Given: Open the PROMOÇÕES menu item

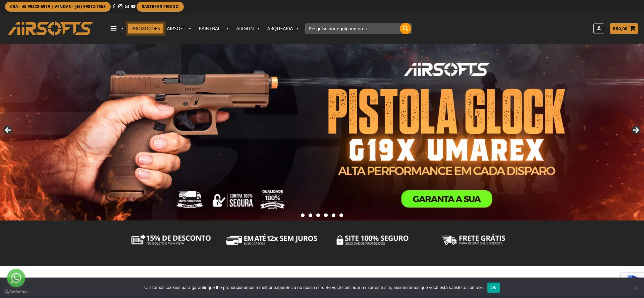Looking at the screenshot, I should (146, 29).
